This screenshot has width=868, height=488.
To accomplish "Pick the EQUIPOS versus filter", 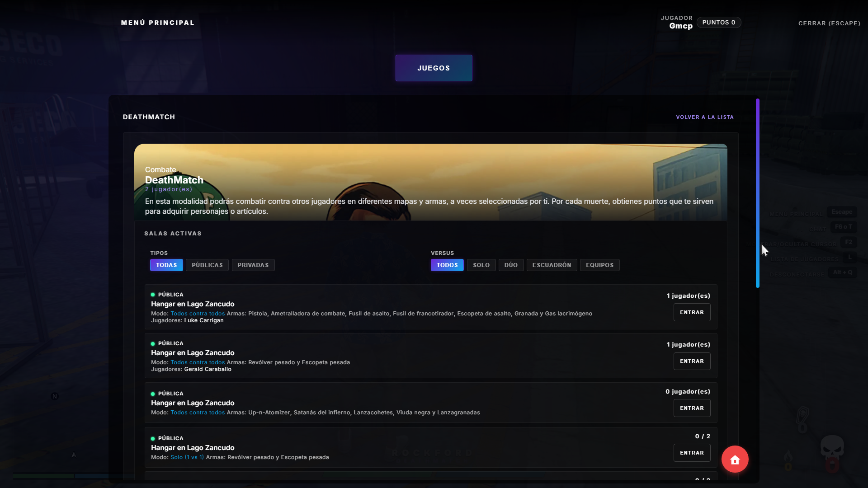I will [x=599, y=265].
